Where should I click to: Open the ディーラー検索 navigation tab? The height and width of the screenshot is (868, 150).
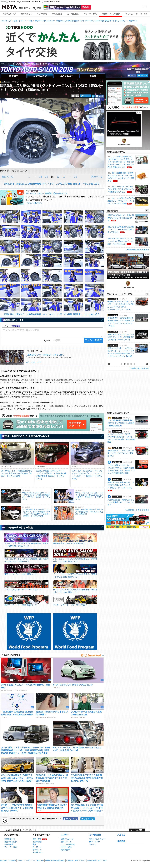90,14
